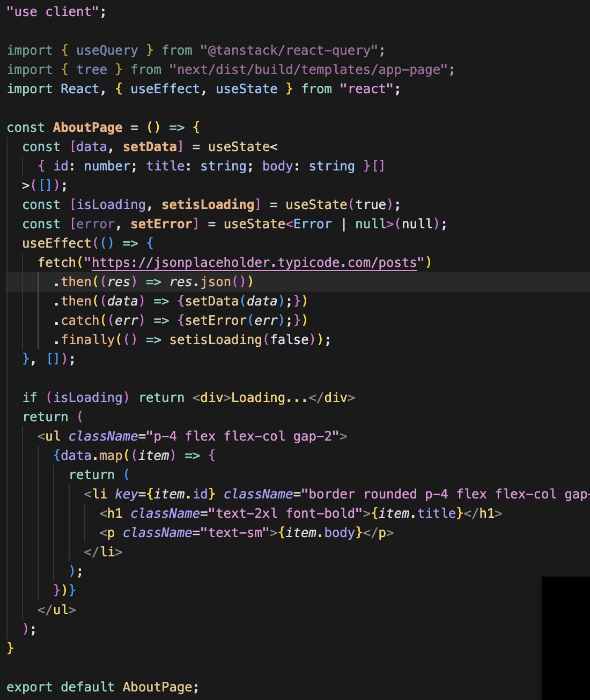Click the fetch function call
This screenshot has width=590, height=700.
coord(57,262)
